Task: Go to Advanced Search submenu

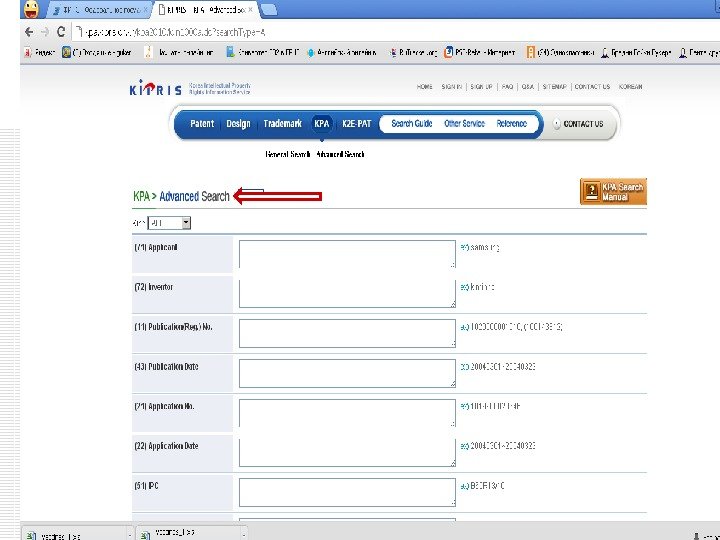Action: (340, 154)
